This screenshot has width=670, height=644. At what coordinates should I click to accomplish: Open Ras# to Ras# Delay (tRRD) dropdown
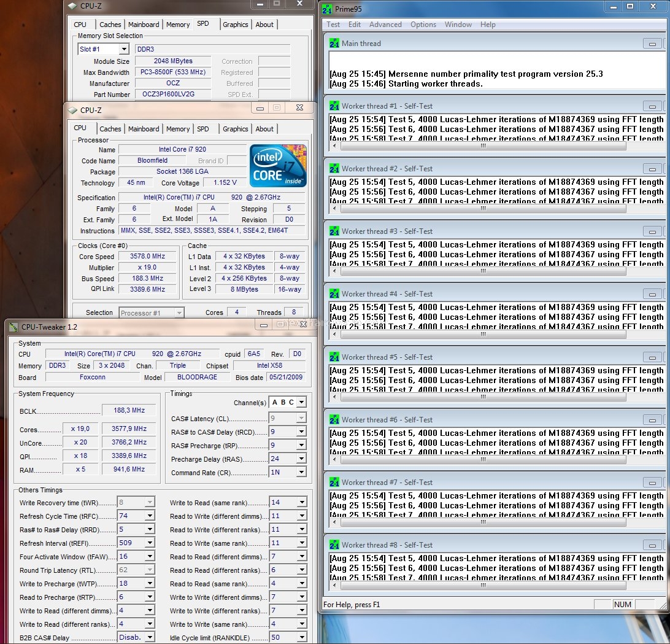tap(150, 529)
